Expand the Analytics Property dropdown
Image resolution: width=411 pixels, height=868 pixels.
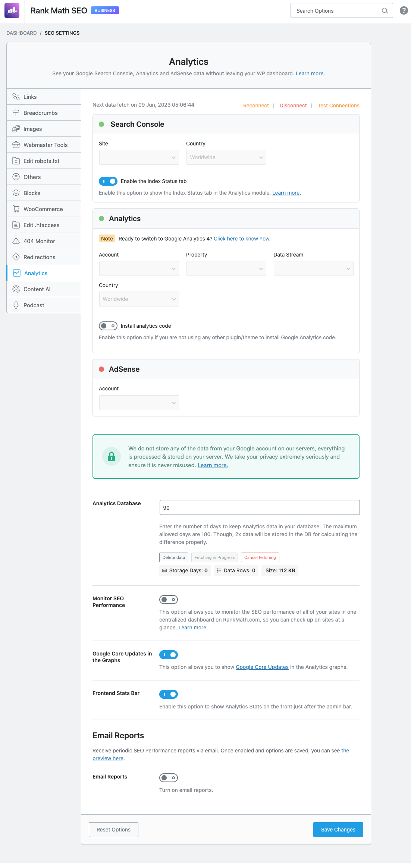(x=226, y=268)
